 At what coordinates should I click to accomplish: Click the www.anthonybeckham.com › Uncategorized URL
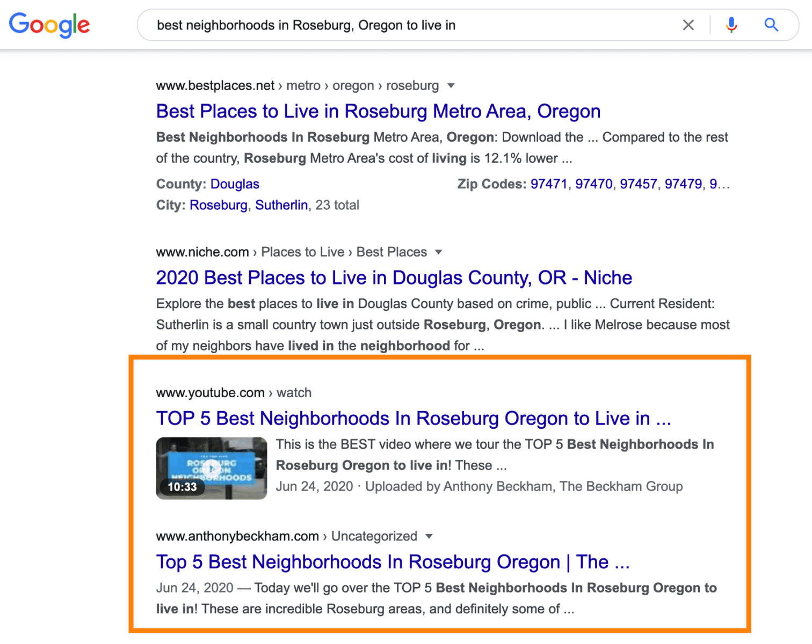pos(287,537)
